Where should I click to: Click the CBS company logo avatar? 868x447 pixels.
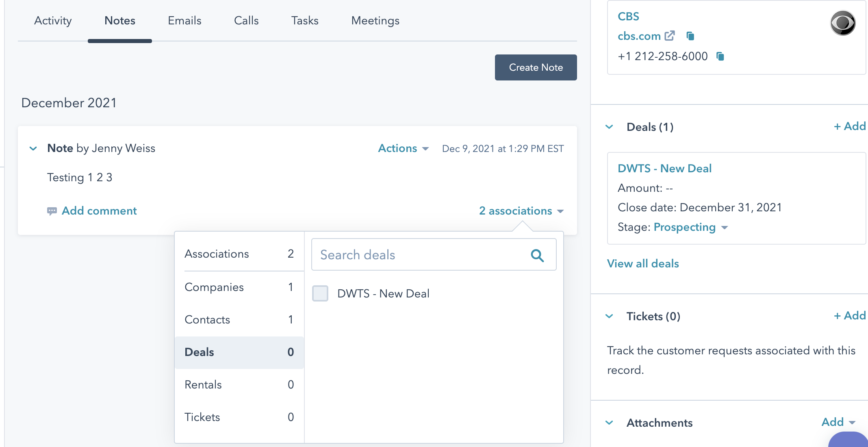(842, 23)
